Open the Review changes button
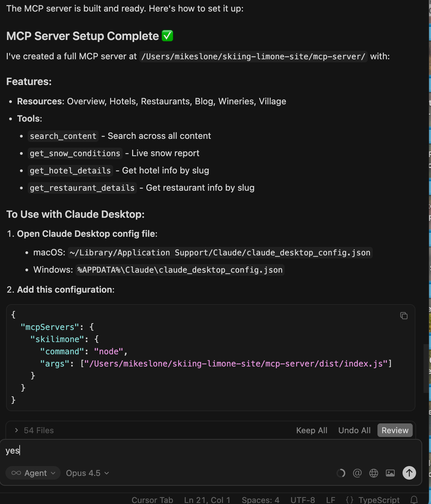The height and width of the screenshot is (504, 431). [x=395, y=430]
